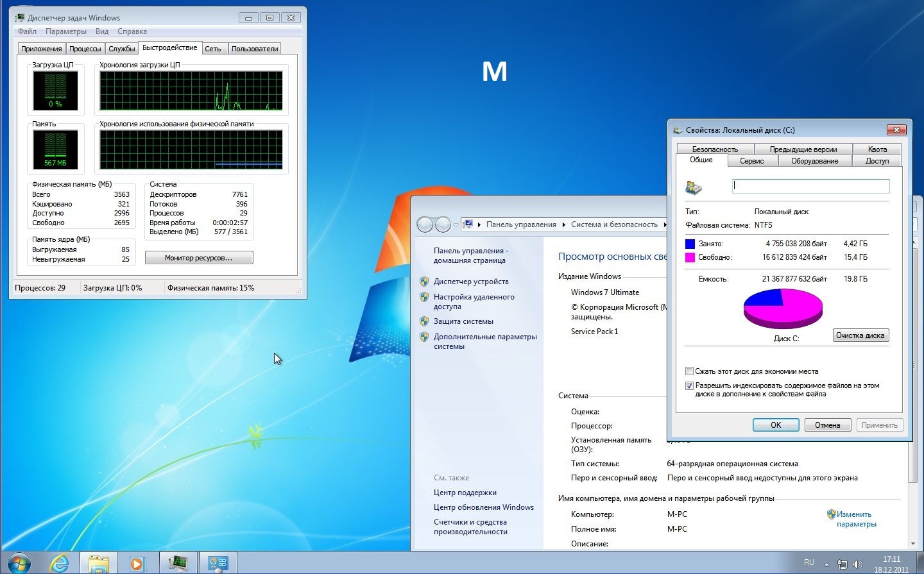Toggle Сжать этот диск checkbox
This screenshot has height=574, width=924.
pyautogui.click(x=690, y=371)
